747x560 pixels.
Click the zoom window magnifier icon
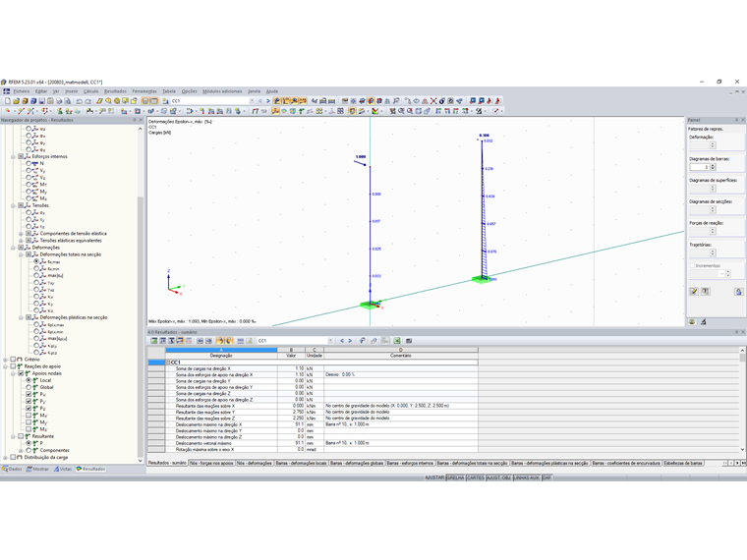coord(401,111)
